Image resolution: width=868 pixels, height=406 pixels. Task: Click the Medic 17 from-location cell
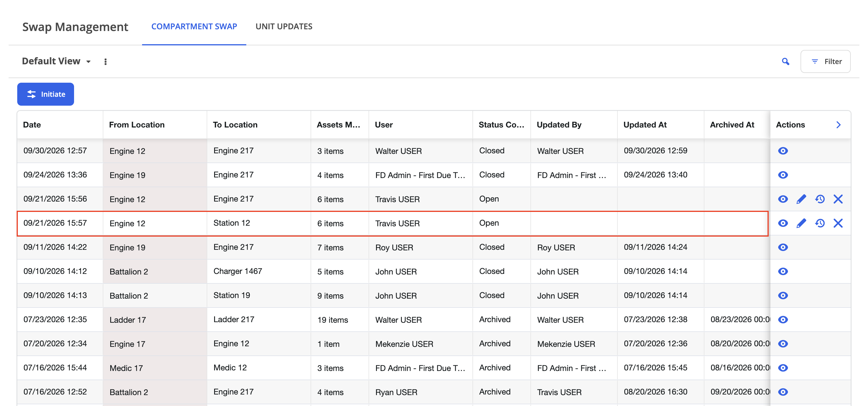(x=155, y=368)
